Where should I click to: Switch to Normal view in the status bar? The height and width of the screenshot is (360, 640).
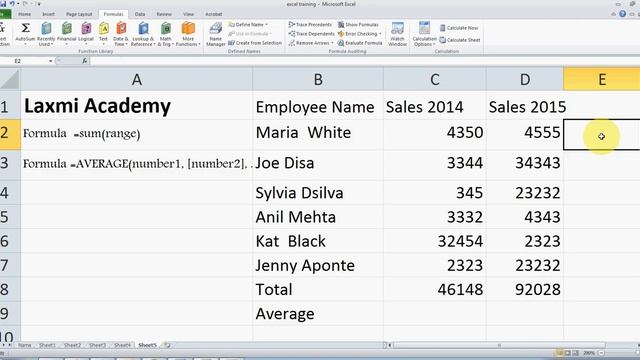pos(559,353)
